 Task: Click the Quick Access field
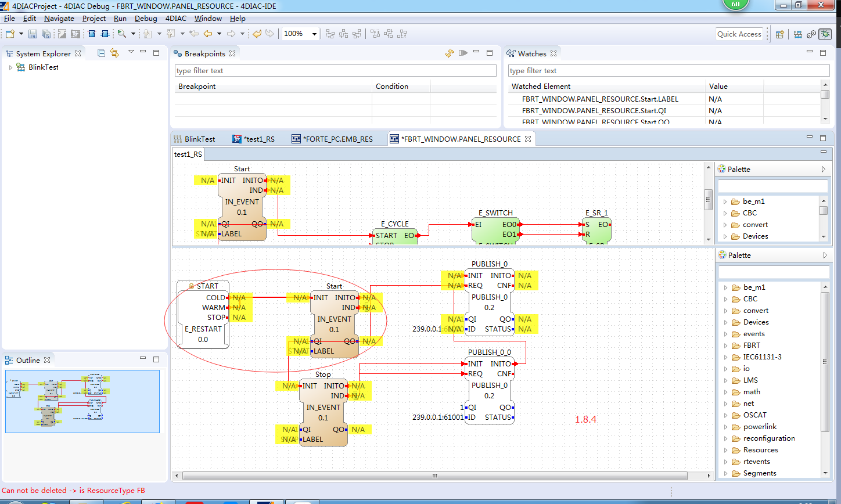[739, 34]
